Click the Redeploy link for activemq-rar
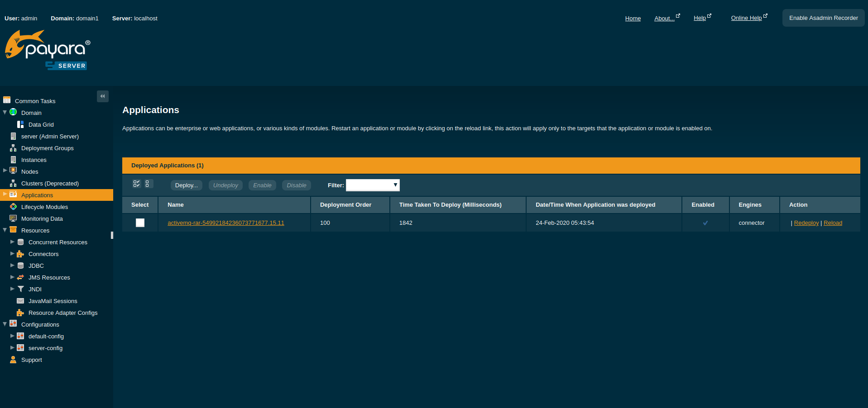 tap(806, 223)
